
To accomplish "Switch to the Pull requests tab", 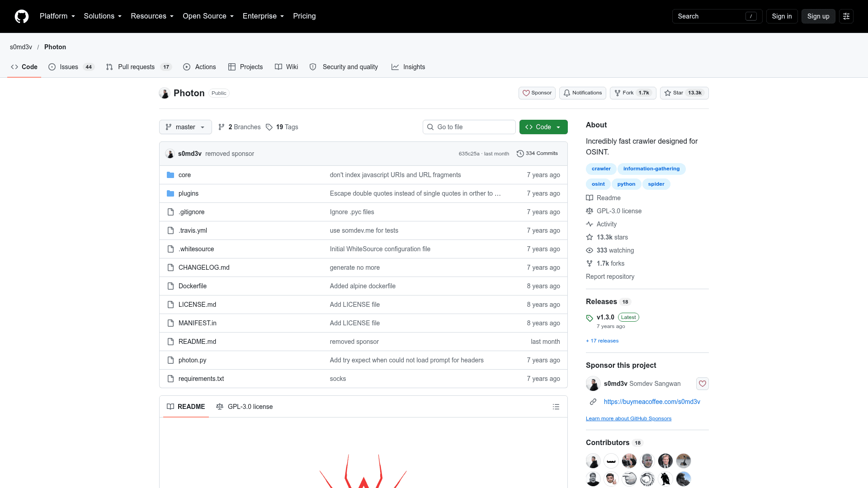I will tap(139, 67).
